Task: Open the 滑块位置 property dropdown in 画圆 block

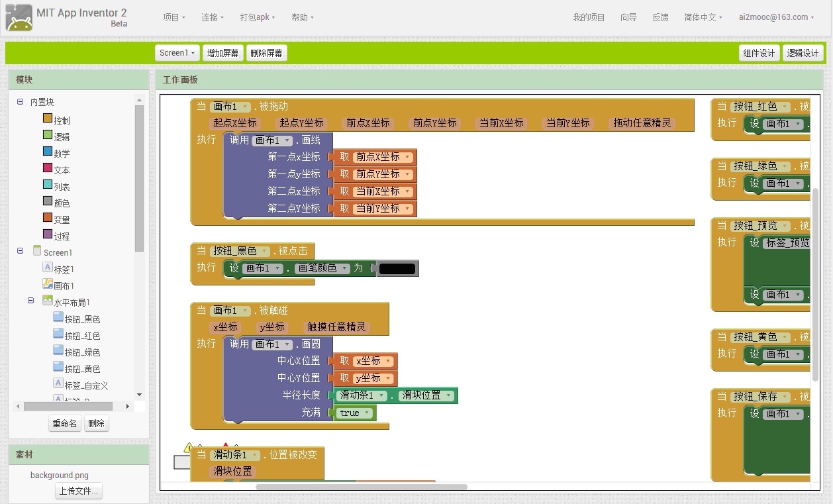Action: [x=426, y=395]
